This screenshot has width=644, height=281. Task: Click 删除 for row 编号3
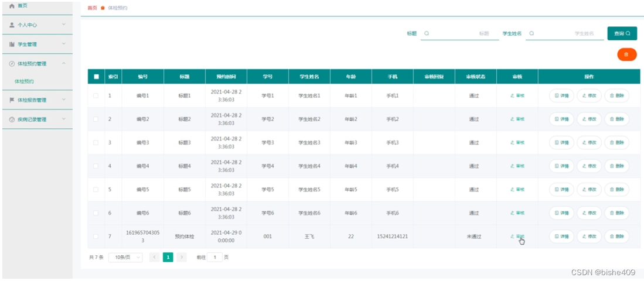coord(616,142)
